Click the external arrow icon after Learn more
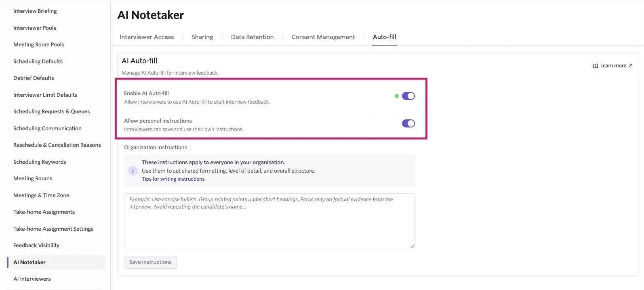This screenshot has height=290, width=644. click(x=631, y=65)
